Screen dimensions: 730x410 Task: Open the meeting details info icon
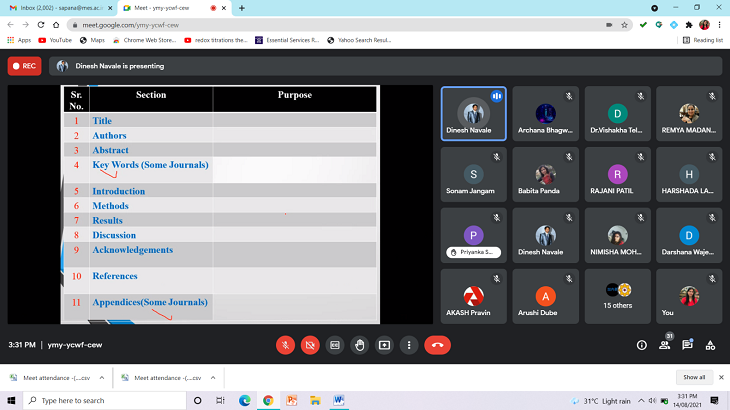tap(641, 345)
